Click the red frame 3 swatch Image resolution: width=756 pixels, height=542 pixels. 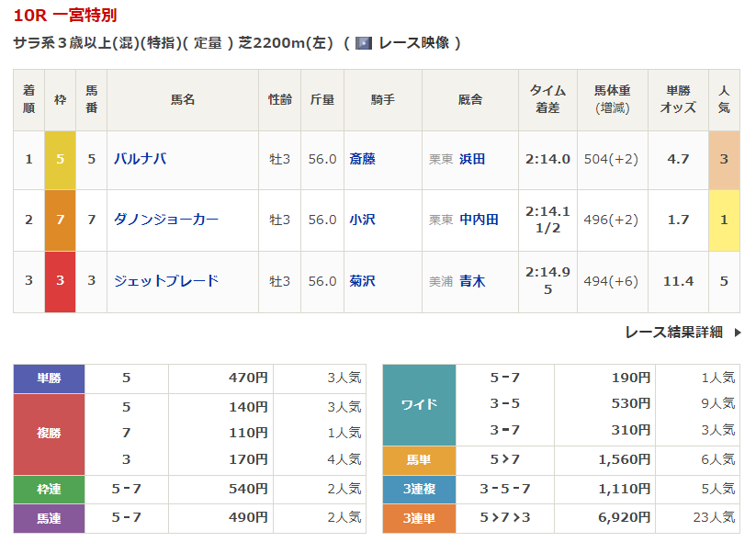click(60, 281)
